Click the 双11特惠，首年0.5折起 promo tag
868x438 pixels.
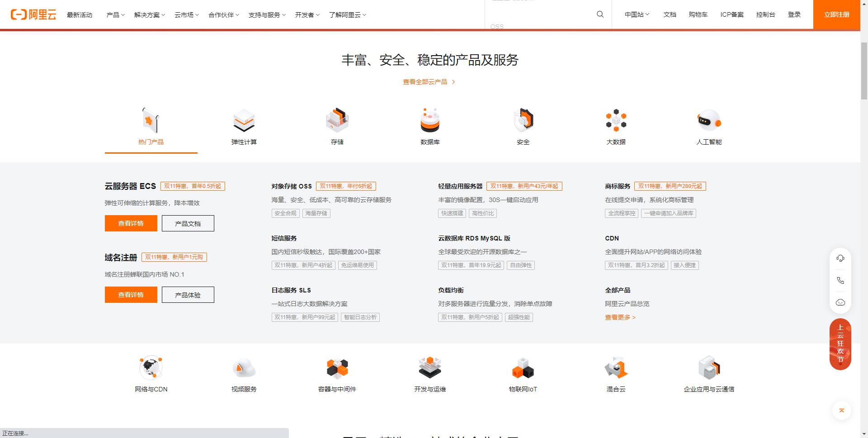click(x=193, y=186)
